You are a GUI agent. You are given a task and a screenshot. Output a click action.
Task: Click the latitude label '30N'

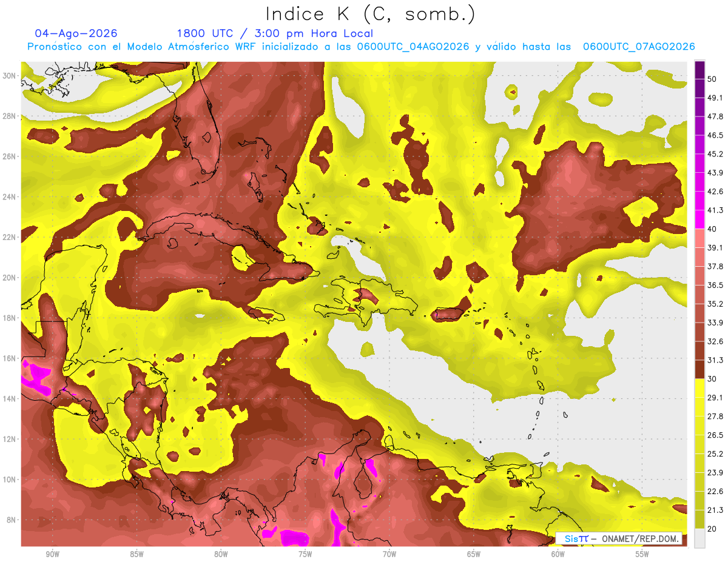pyautogui.click(x=9, y=76)
